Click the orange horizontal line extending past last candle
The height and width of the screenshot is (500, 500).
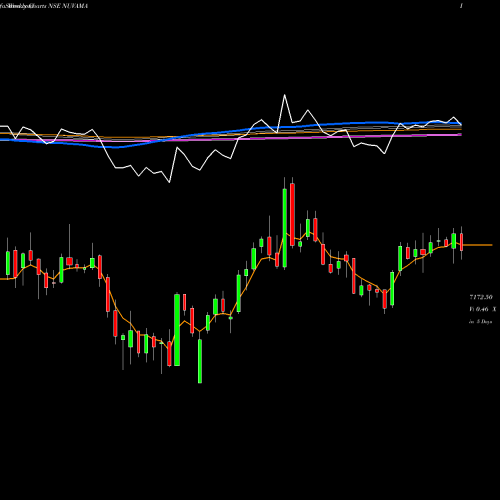(x=478, y=245)
